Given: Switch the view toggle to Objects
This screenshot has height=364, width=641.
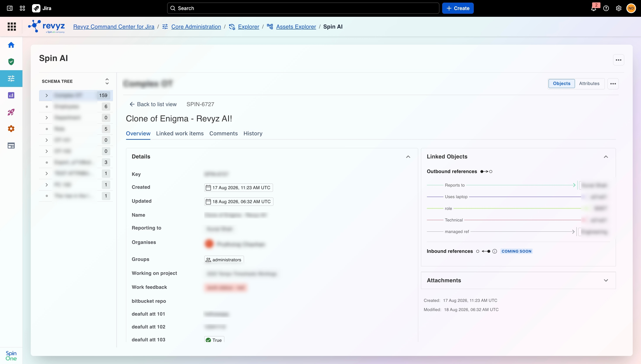Looking at the screenshot, I should click(x=561, y=83).
